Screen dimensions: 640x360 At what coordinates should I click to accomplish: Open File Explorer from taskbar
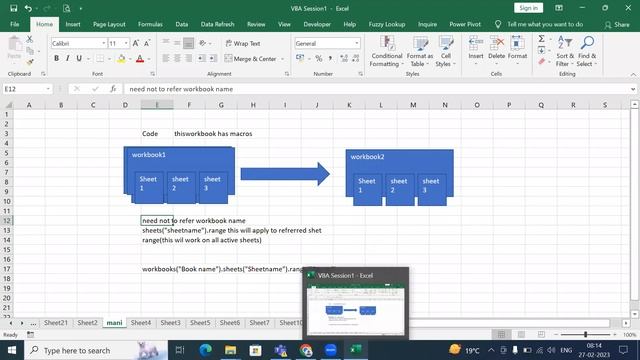[231, 350]
